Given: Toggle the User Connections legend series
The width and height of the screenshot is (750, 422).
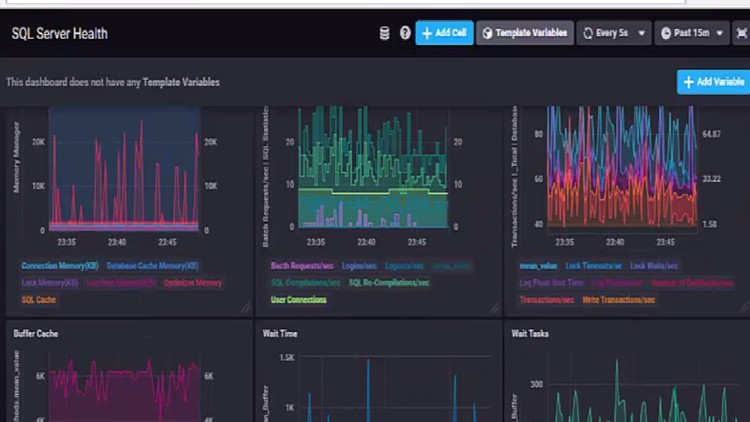Looking at the screenshot, I should point(298,300).
